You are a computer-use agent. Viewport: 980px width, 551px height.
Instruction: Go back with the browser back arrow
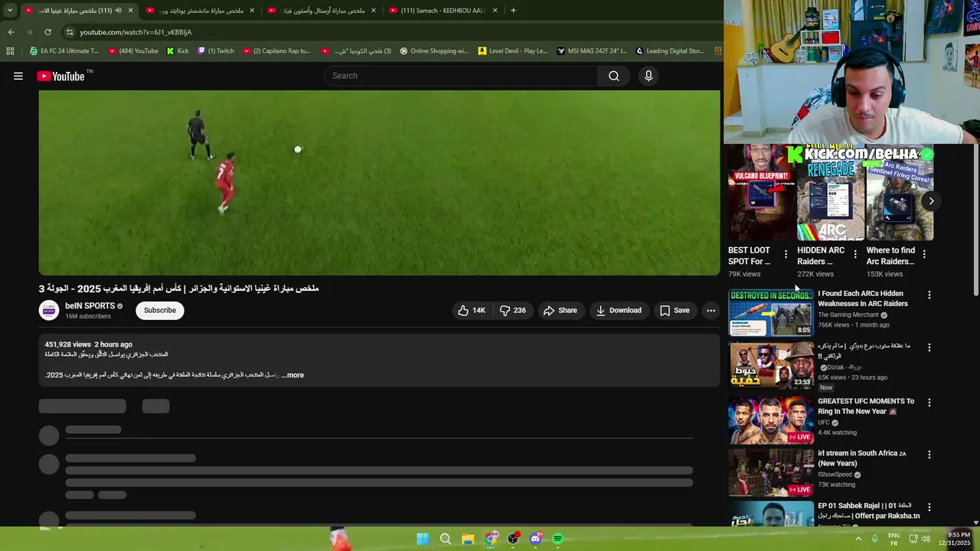(x=11, y=32)
